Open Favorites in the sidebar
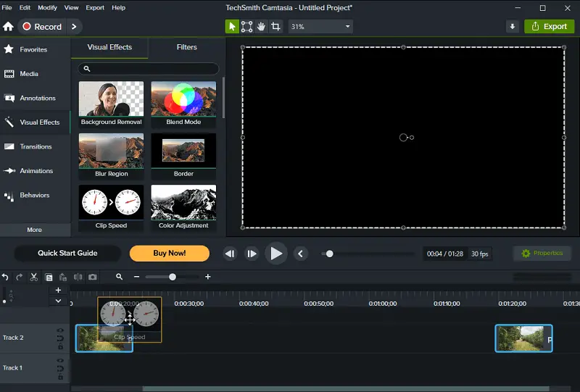 point(35,49)
